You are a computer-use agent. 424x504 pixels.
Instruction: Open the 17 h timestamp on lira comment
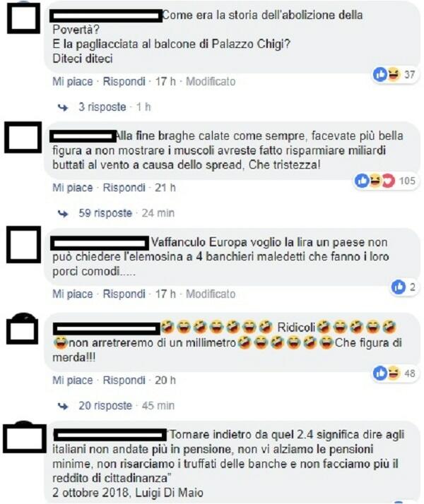(x=165, y=294)
